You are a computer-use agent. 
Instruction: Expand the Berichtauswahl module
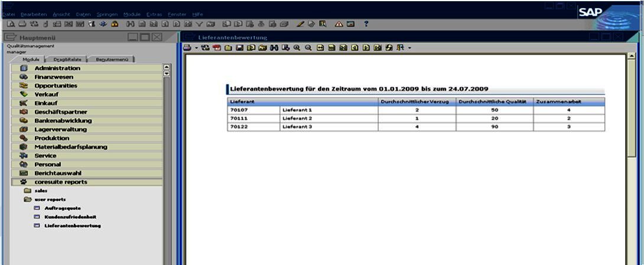[x=87, y=173]
